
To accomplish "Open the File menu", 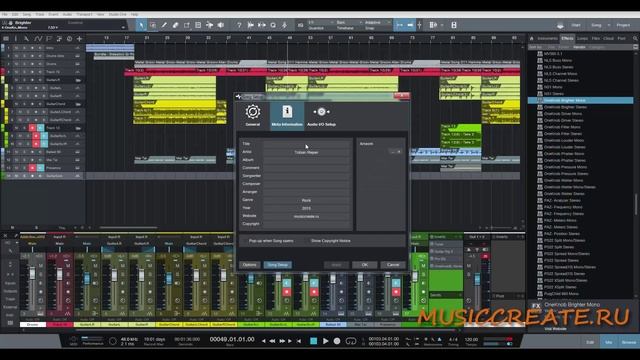I will pyautogui.click(x=5, y=14).
